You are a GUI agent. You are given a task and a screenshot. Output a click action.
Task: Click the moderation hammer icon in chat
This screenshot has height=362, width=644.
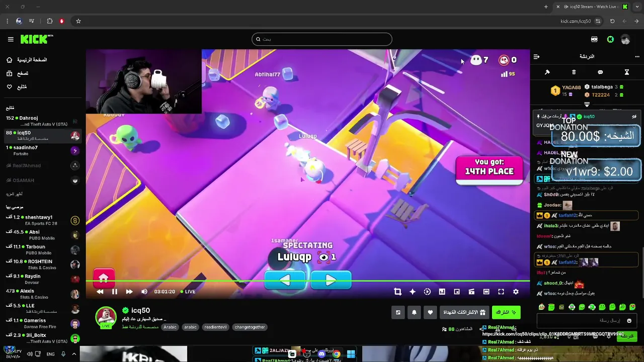(547, 72)
